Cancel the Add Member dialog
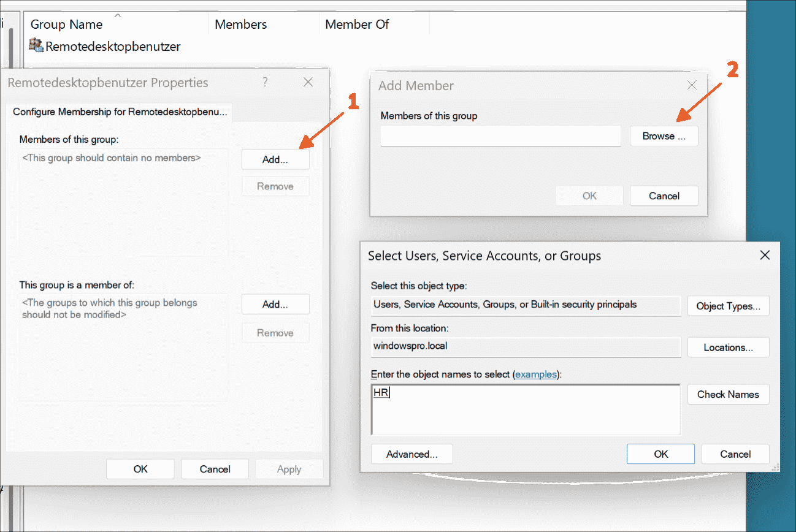This screenshot has width=796, height=532. 664,196
